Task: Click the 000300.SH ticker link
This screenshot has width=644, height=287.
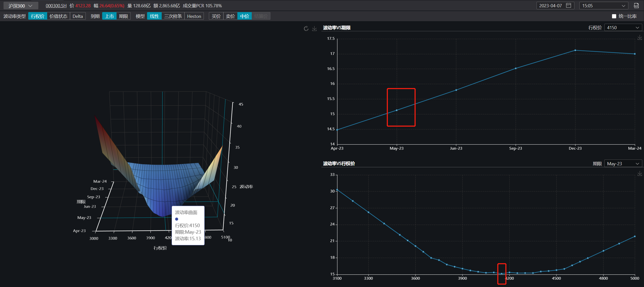Action: [x=56, y=6]
